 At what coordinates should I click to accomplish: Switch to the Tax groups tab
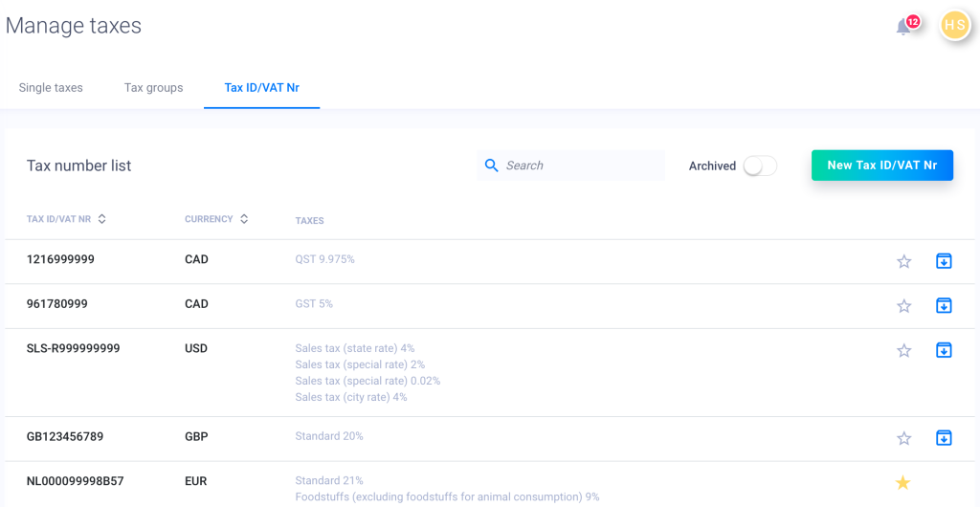point(153,88)
